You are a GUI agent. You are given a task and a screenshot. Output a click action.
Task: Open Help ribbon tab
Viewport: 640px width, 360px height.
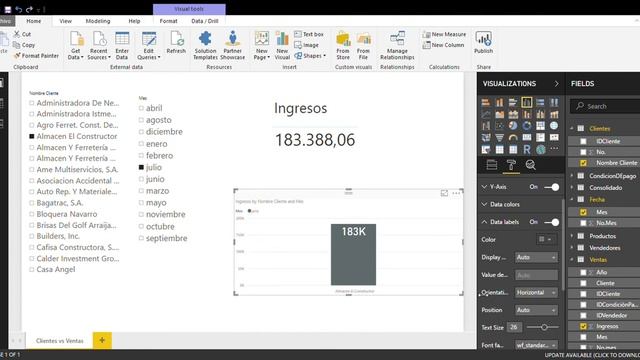[134, 21]
